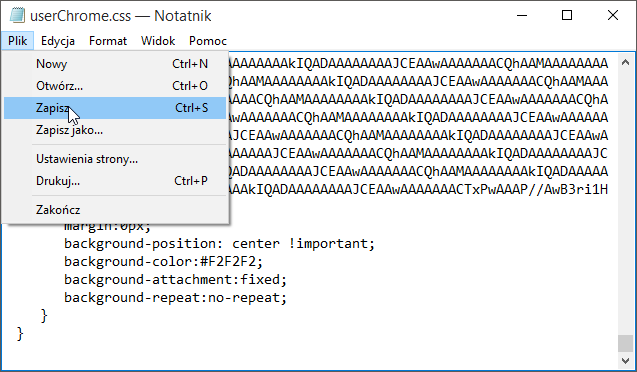Click the scrollbar down arrow
This screenshot has width=637, height=372.
coord(626,360)
